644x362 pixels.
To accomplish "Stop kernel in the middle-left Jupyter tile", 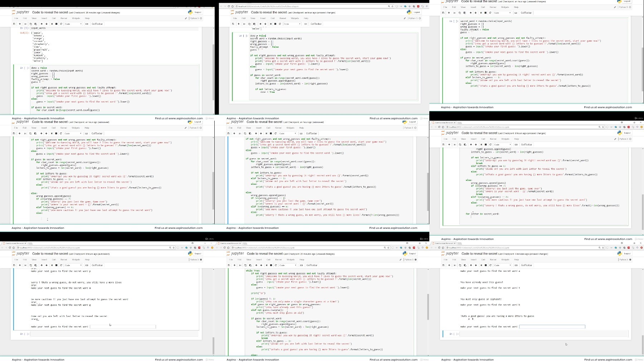I will tap(56, 134).
